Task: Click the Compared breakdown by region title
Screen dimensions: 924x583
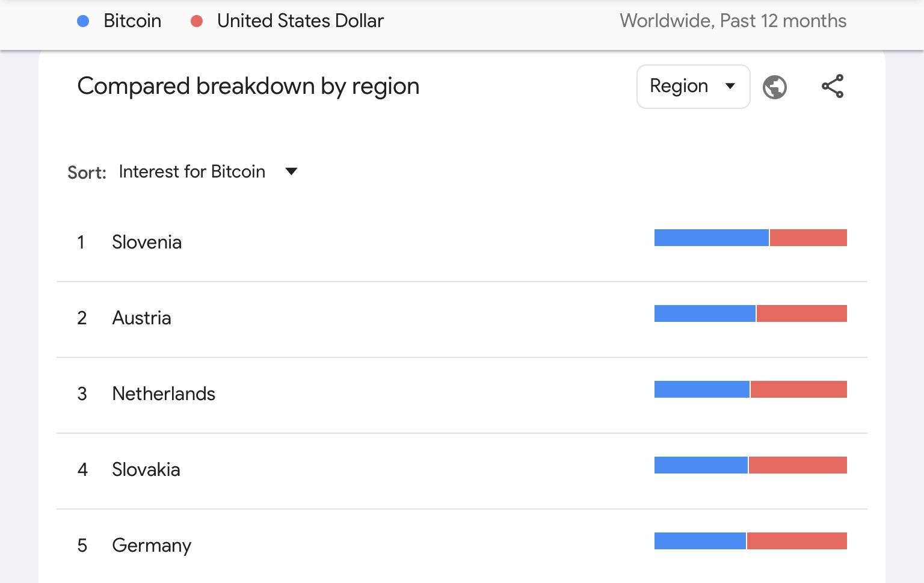Action: [248, 86]
